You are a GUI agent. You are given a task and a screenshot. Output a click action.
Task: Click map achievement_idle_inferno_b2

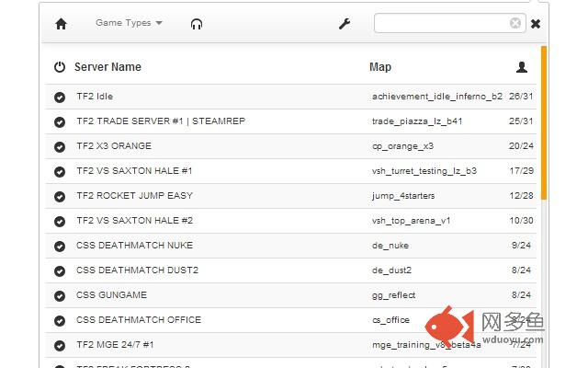tap(437, 97)
